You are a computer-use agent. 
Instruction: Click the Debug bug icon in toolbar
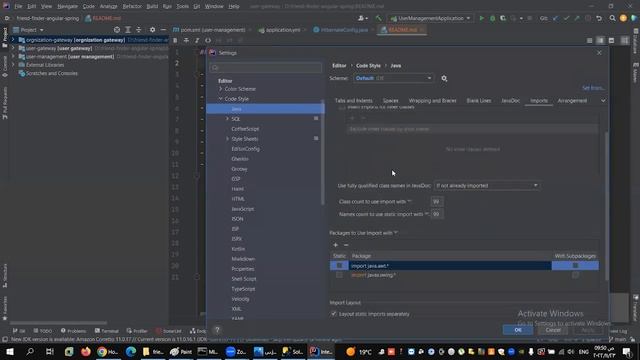pos(492,18)
